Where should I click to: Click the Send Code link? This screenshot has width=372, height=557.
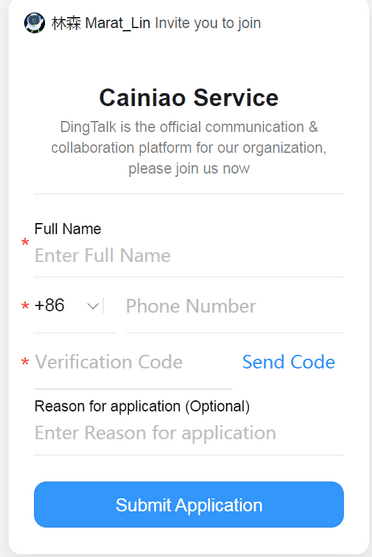289,362
